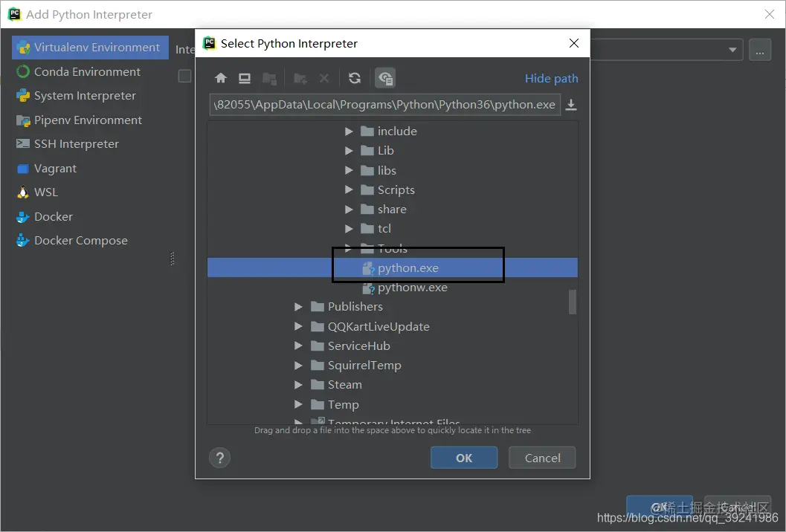Expand the ServiceHub folder
The width and height of the screenshot is (786, 532).
[x=298, y=346]
